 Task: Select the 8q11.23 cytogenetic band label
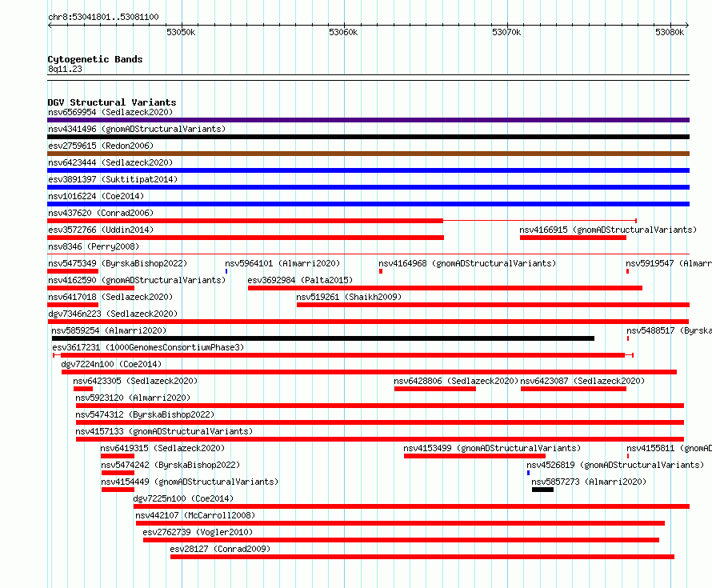pos(65,69)
